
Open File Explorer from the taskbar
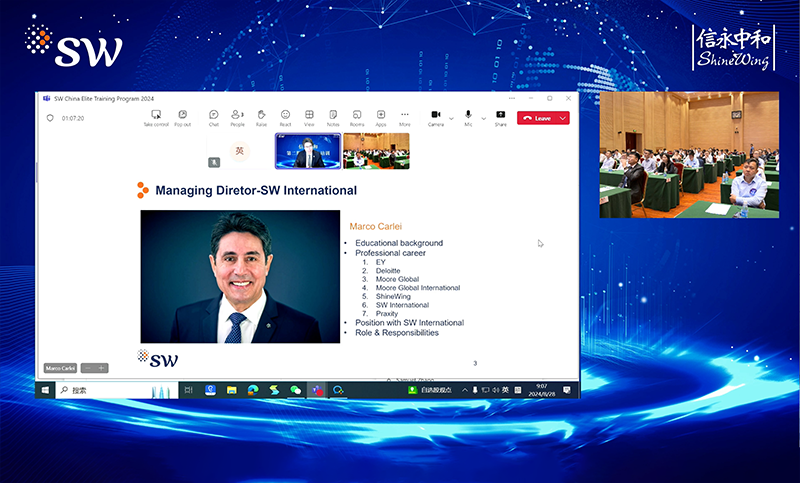point(232,390)
